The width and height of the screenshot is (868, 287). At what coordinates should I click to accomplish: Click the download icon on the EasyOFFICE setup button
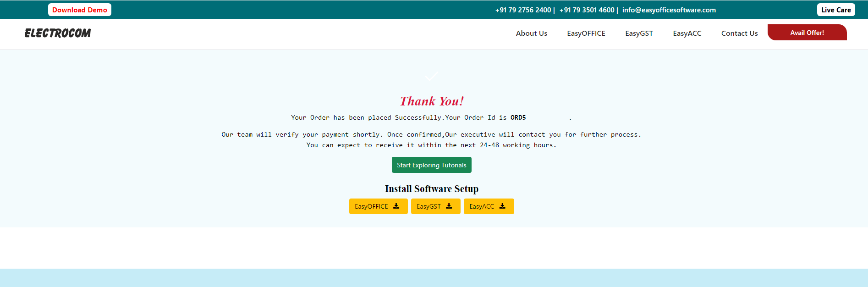396,206
